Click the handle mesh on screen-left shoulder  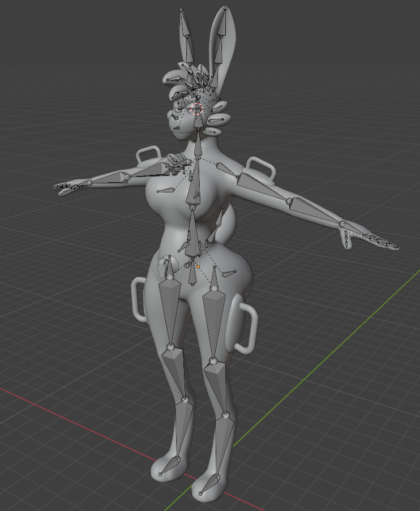pyautogui.click(x=148, y=155)
